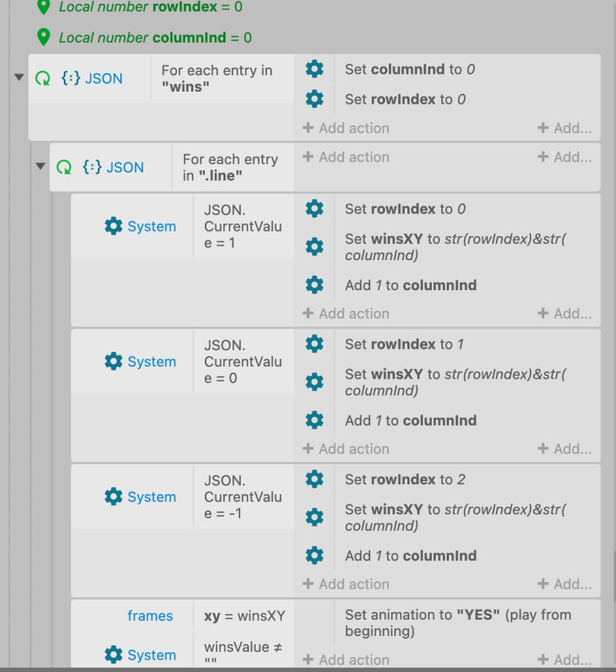Open Add... menu for the "wins" loop event
This screenshot has height=672, width=616.
[564, 128]
